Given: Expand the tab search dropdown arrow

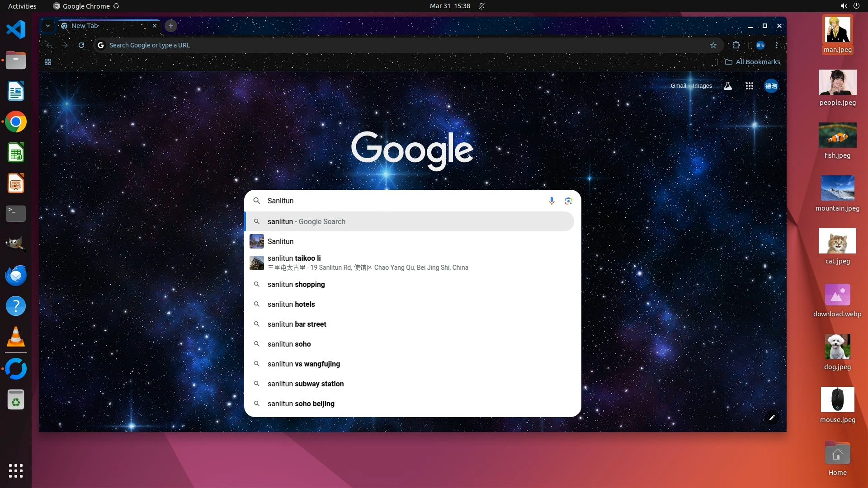Looking at the screenshot, I should coord(48,26).
